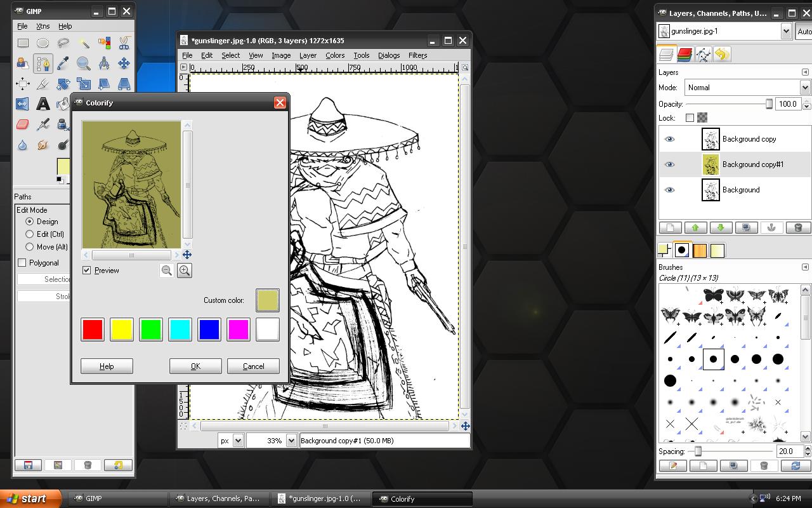The height and width of the screenshot is (508, 812).
Task: Open the Colors menu
Action: pyautogui.click(x=335, y=55)
